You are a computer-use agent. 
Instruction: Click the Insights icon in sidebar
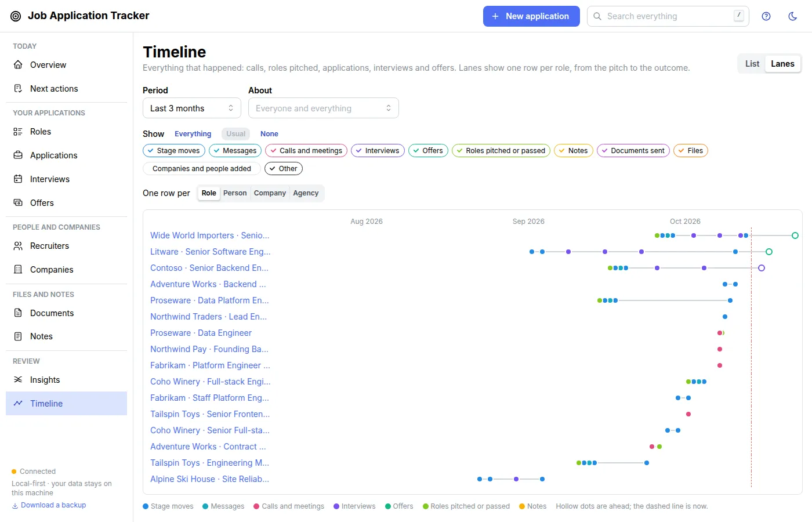pyautogui.click(x=18, y=380)
